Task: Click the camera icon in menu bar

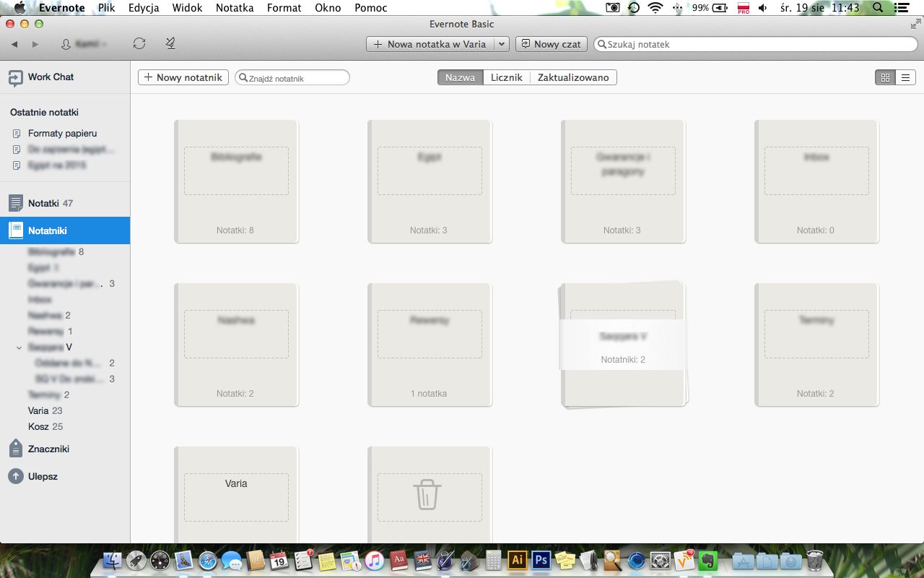Action: [612, 8]
